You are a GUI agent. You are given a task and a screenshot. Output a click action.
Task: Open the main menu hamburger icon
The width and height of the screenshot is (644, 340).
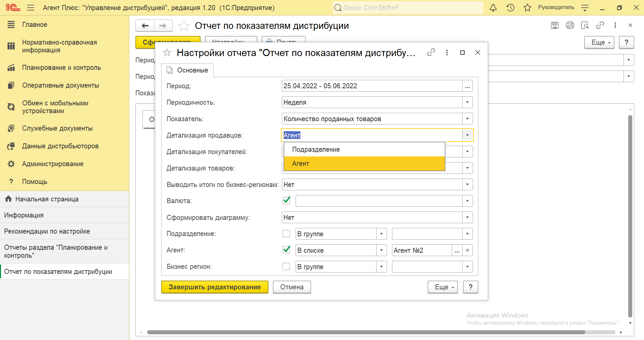[31, 8]
